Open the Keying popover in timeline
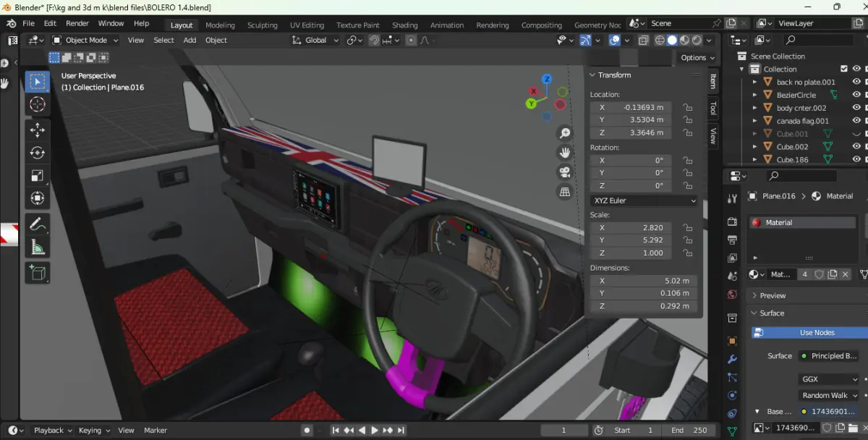This screenshot has width=868, height=440. click(95, 431)
